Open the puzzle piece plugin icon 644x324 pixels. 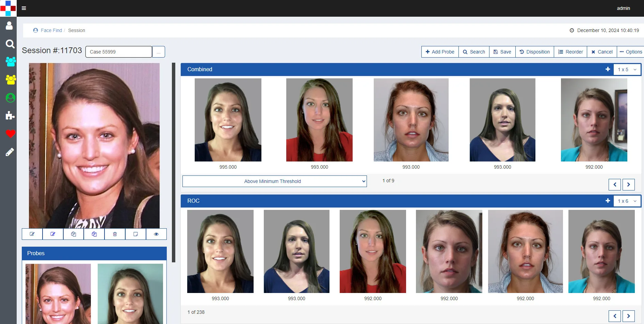tap(10, 116)
